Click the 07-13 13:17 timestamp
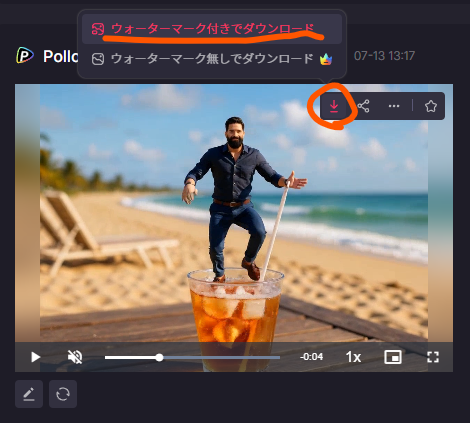Image resolution: width=470 pixels, height=423 pixels. [x=384, y=56]
